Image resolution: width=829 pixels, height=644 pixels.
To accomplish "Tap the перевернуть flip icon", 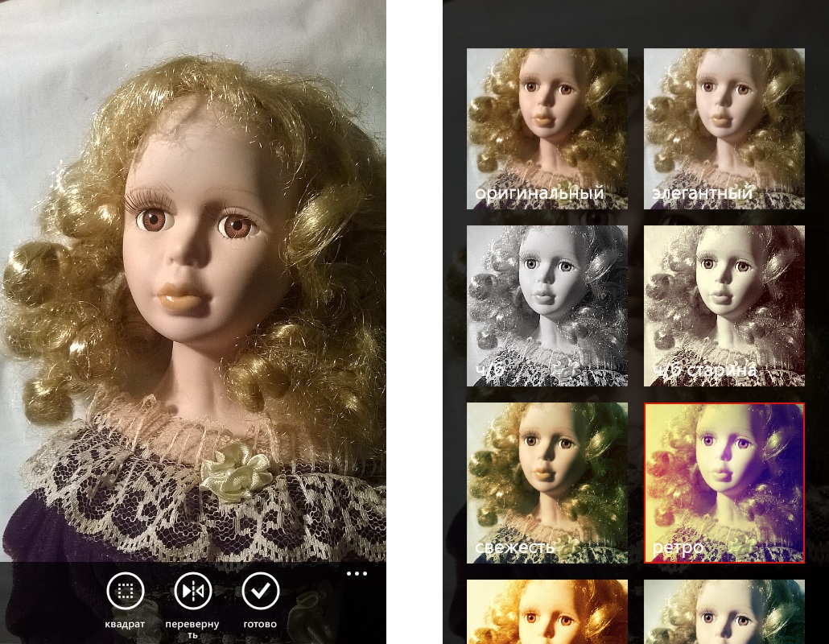I will click(193, 591).
